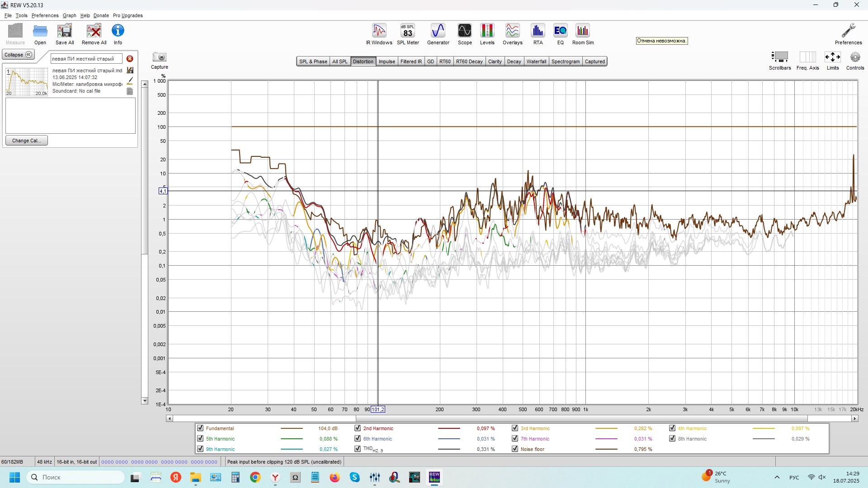Hide the Fundamental trace checkbox
The height and width of the screenshot is (488, 868).
[x=200, y=428]
